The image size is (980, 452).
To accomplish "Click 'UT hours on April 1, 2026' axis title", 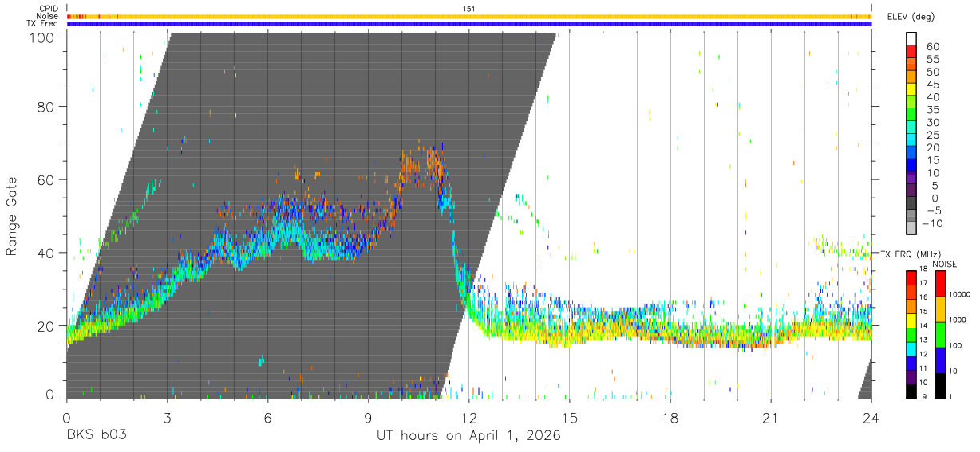I will tap(468, 436).
